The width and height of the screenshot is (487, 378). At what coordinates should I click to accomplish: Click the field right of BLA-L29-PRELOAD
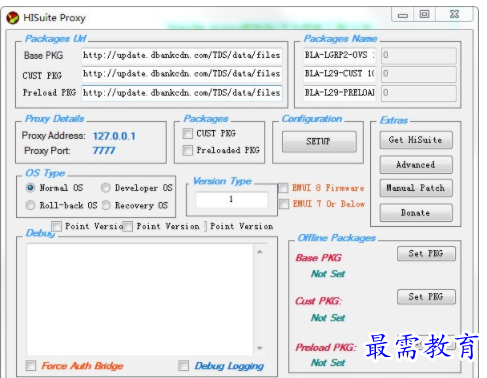pyautogui.click(x=419, y=93)
